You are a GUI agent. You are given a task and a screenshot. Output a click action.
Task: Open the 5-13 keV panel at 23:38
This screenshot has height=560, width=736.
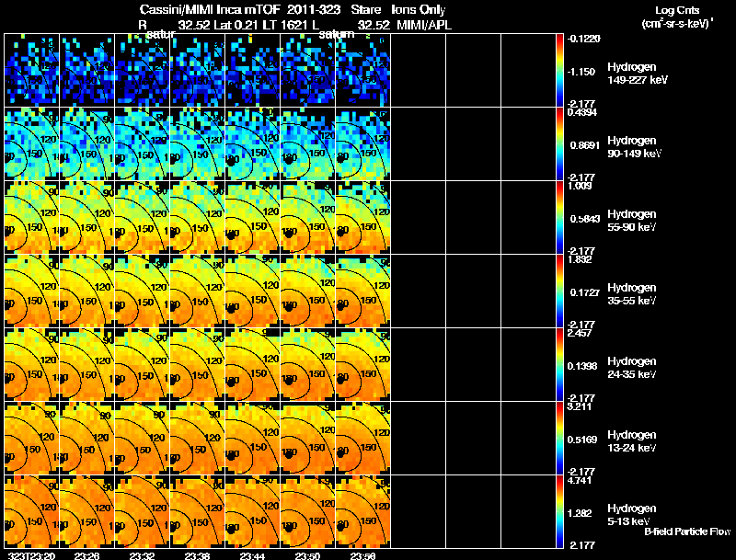[197, 511]
